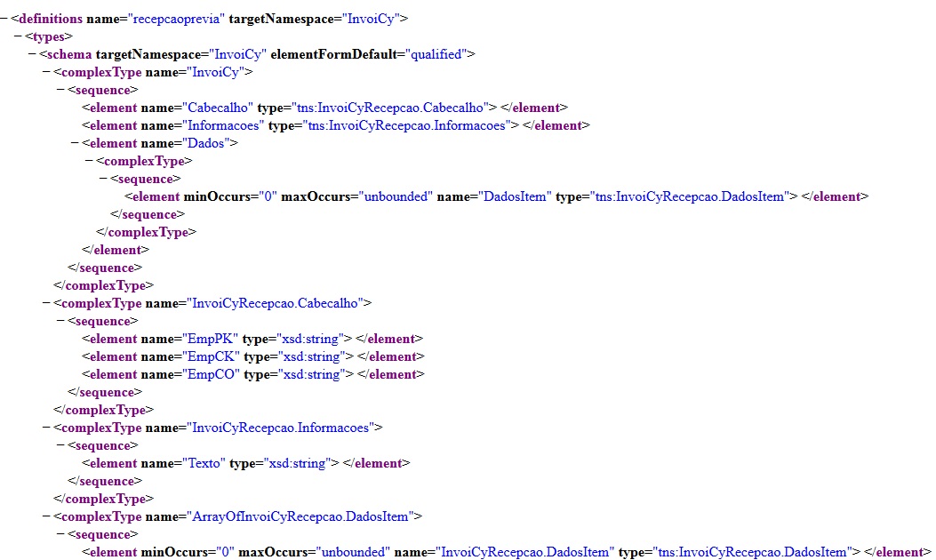The height and width of the screenshot is (560, 936).
Task: Collapse the unnamed complexType inside Dados
Action: pos(90,161)
